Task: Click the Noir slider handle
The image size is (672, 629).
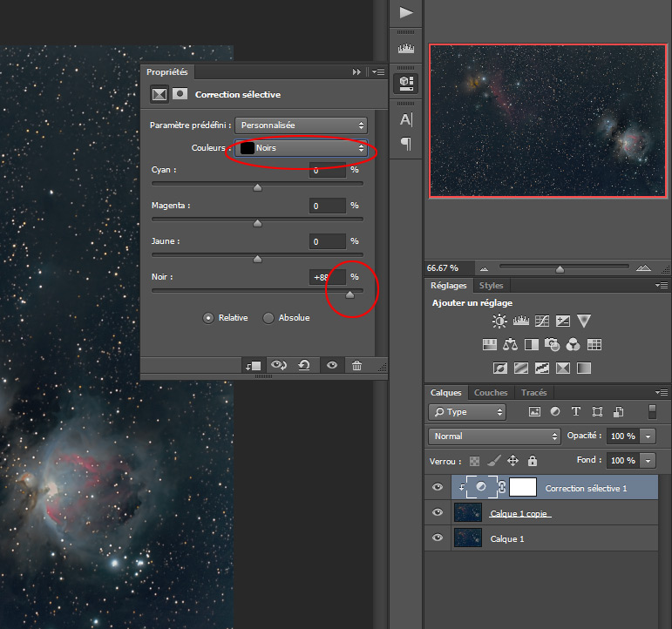Action: 350,294
